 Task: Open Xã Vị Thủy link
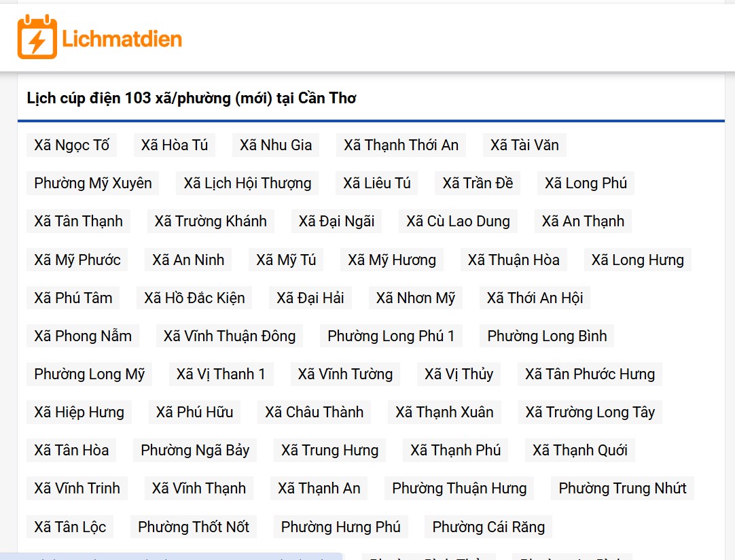click(459, 374)
